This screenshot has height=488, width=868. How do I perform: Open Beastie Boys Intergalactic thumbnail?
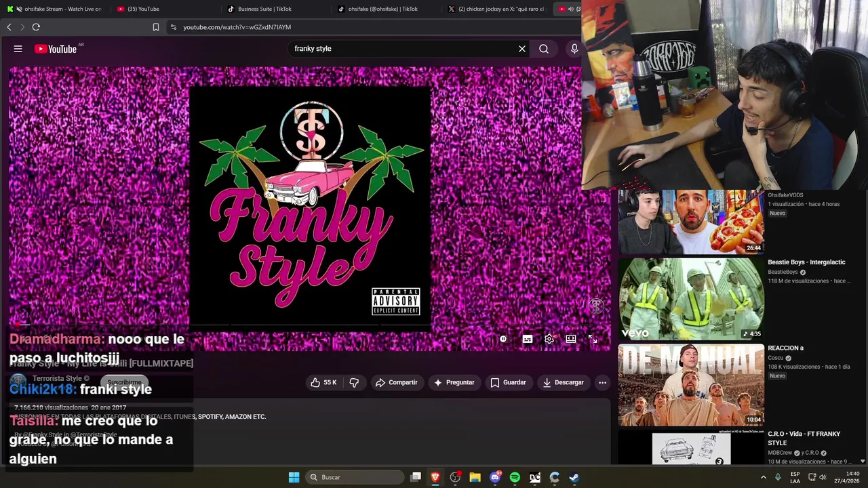pyautogui.click(x=690, y=299)
